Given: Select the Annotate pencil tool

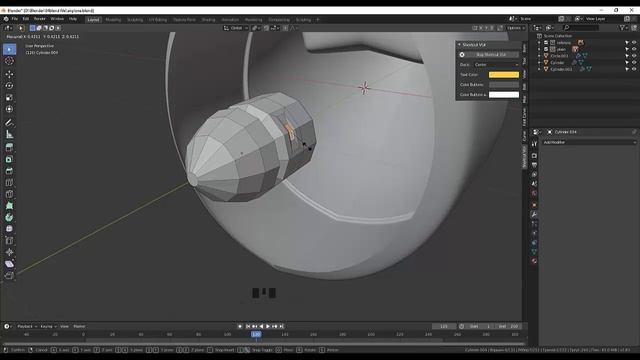Looking at the screenshot, I should [9, 122].
